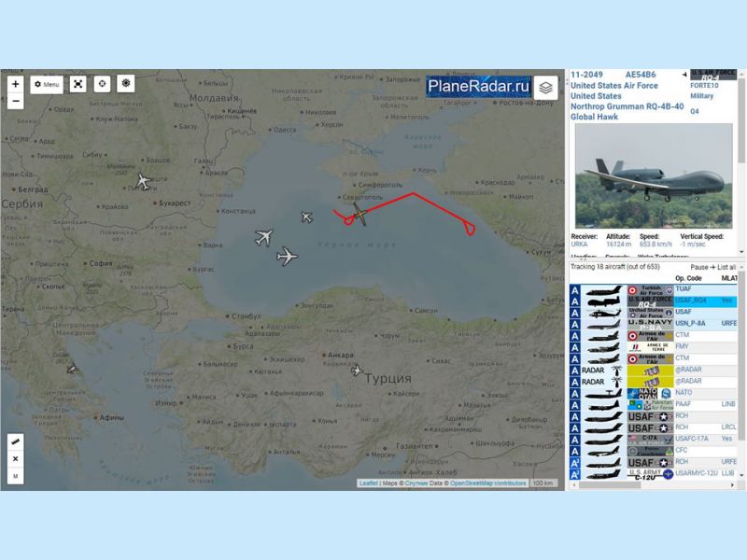The height and width of the screenshot is (560, 747).
Task: Click the M button at the map's bottom left
Action: click(16, 476)
